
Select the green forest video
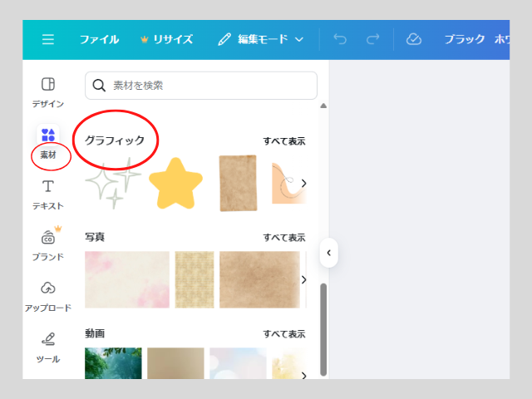pos(113,363)
